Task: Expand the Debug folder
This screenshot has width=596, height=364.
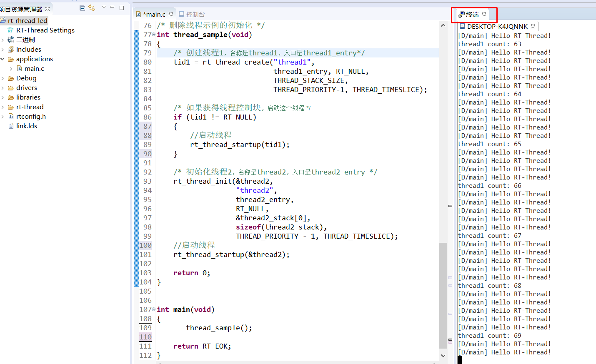Action: 3,78
